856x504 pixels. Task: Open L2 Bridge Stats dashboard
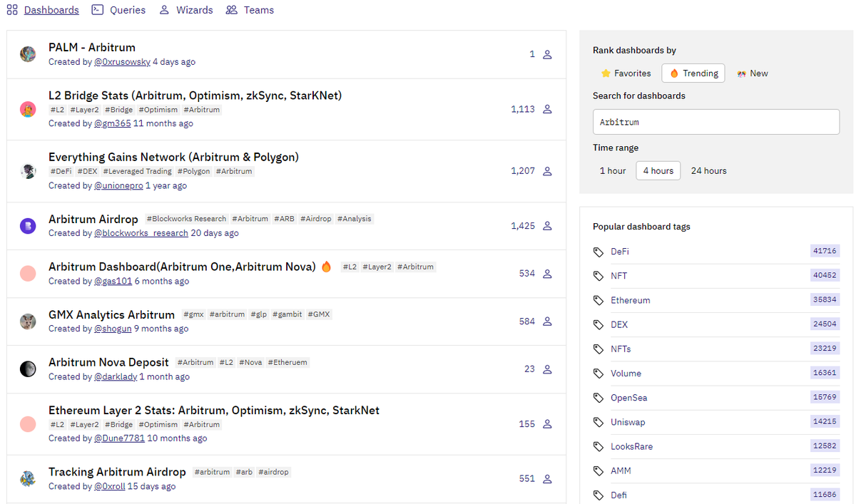195,96
